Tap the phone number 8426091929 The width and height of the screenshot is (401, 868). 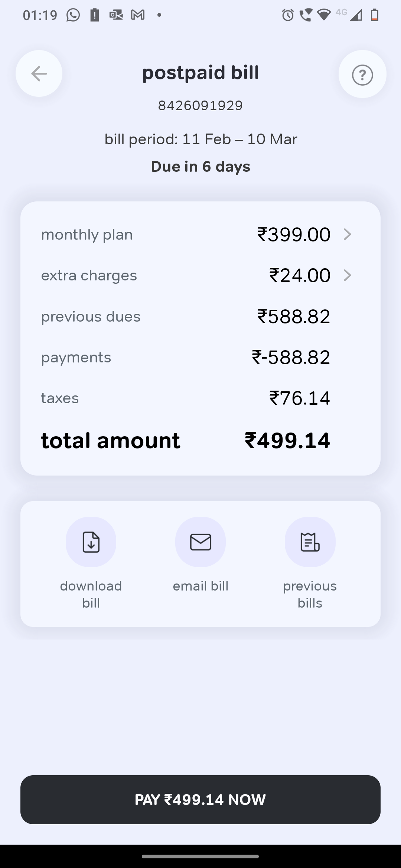point(200,106)
